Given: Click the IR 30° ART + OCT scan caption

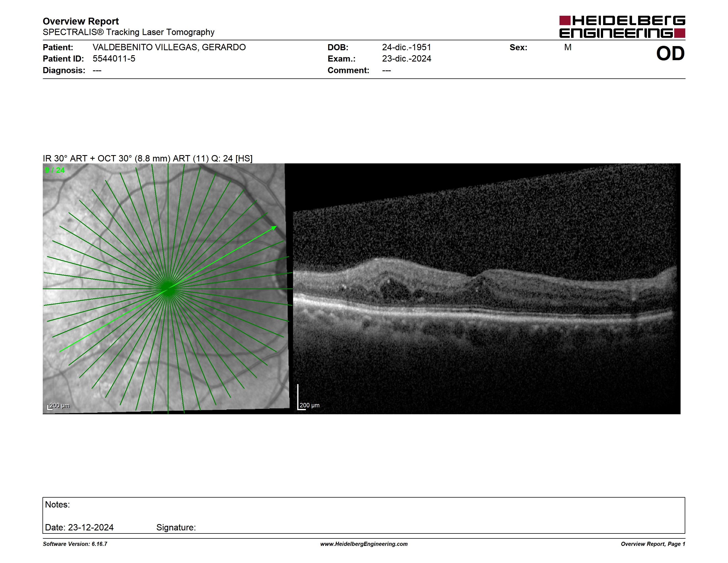Looking at the screenshot, I should 148,158.
